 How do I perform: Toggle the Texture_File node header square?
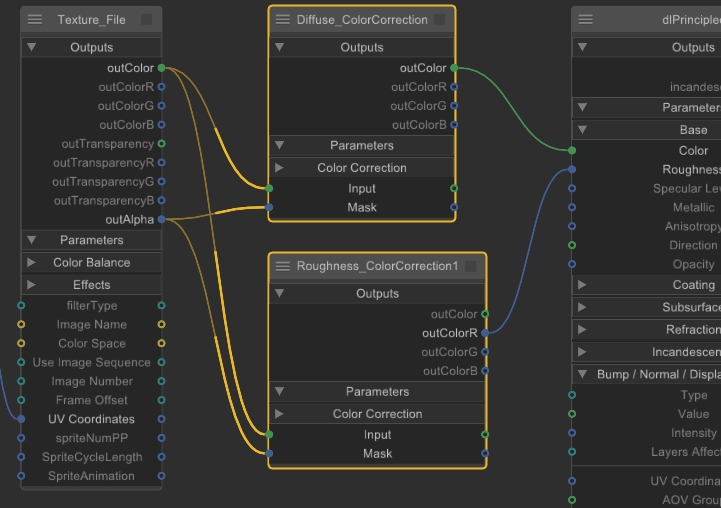(147, 20)
